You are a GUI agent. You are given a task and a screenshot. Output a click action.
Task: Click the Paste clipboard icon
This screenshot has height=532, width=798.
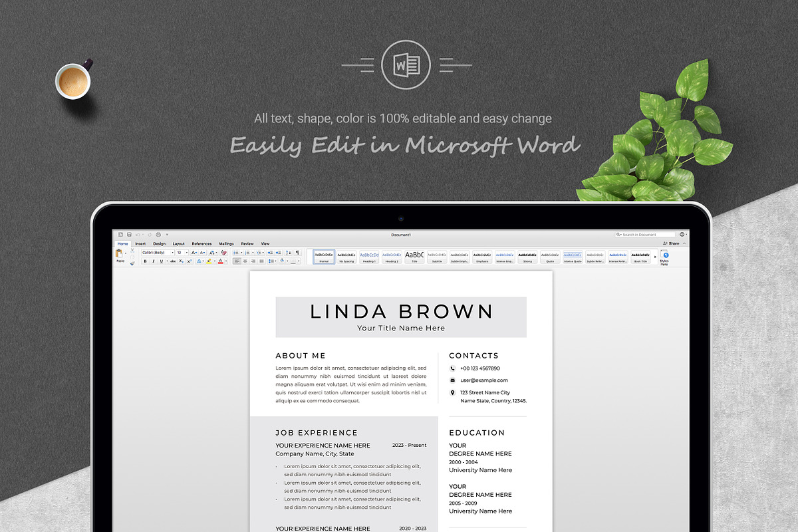(x=120, y=253)
